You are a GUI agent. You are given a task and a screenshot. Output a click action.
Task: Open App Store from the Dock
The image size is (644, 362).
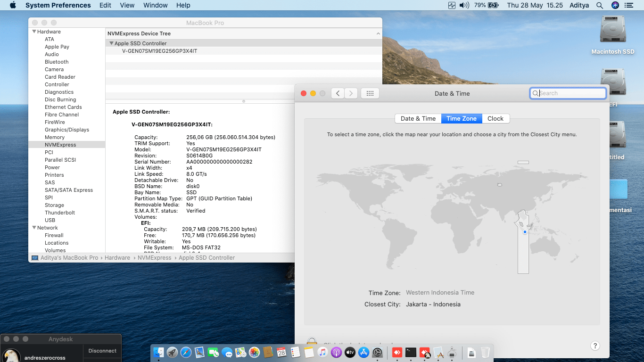tap(363, 352)
